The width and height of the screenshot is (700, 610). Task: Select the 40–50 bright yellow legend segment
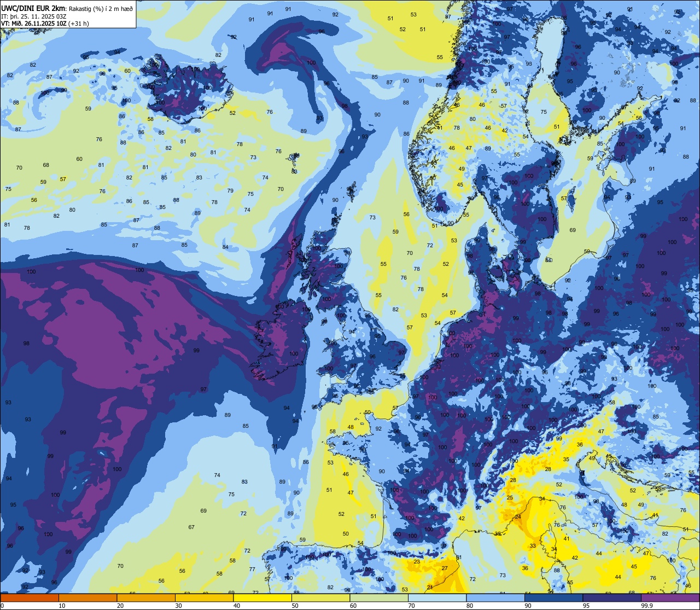[x=262, y=597]
